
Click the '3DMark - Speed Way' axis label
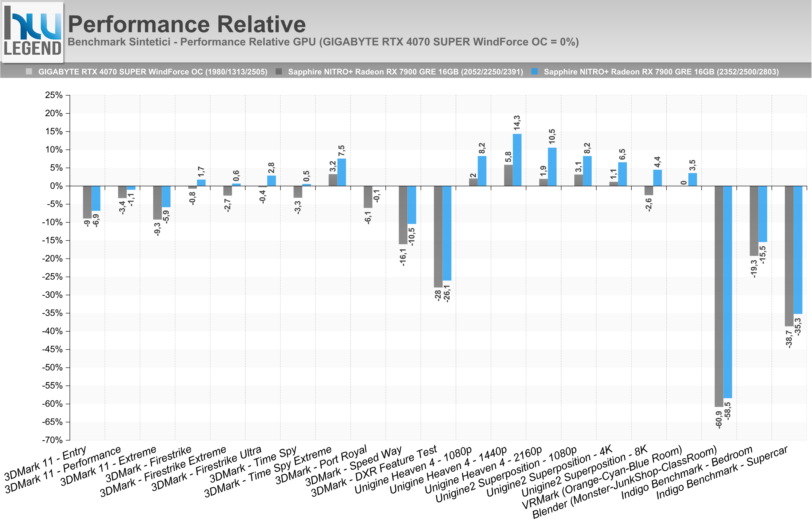click(353, 465)
